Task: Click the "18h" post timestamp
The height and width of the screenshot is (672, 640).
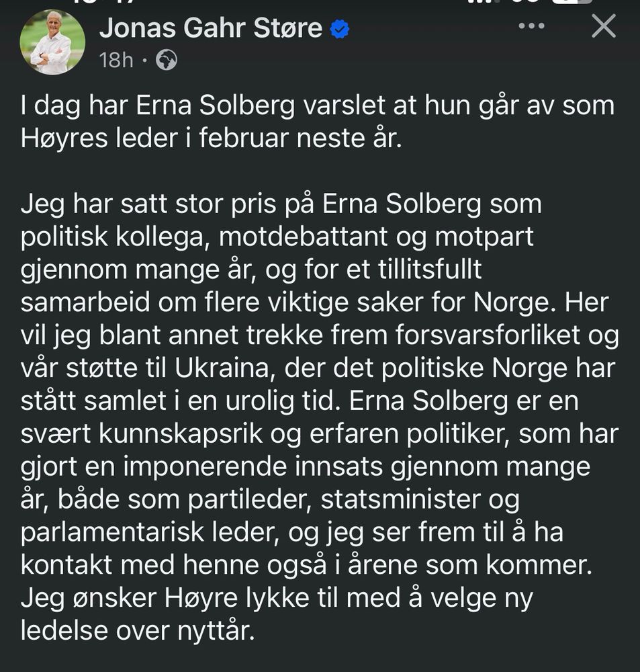Action: tap(116, 60)
